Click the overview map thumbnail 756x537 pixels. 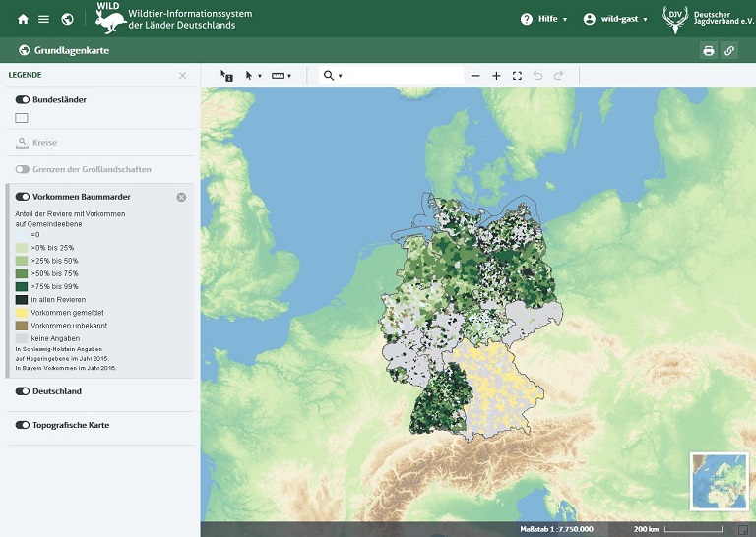(x=719, y=481)
